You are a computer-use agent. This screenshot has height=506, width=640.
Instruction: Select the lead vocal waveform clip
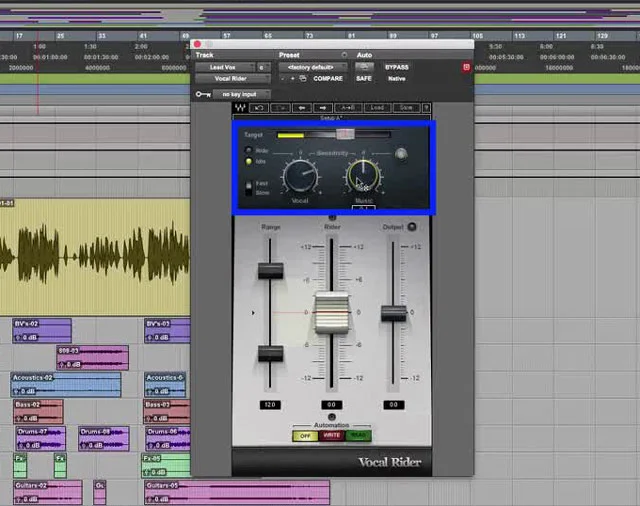[95, 257]
